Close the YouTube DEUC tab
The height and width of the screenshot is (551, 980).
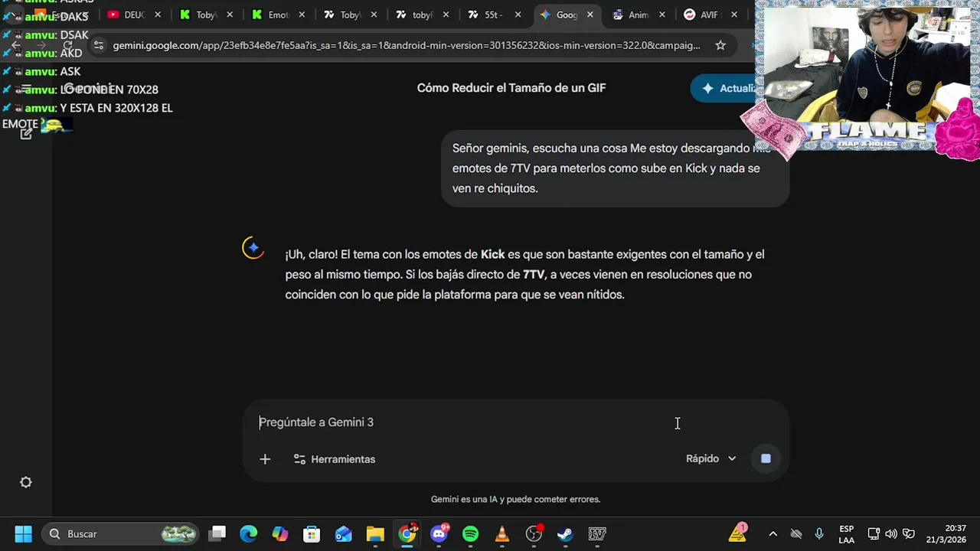tap(158, 15)
